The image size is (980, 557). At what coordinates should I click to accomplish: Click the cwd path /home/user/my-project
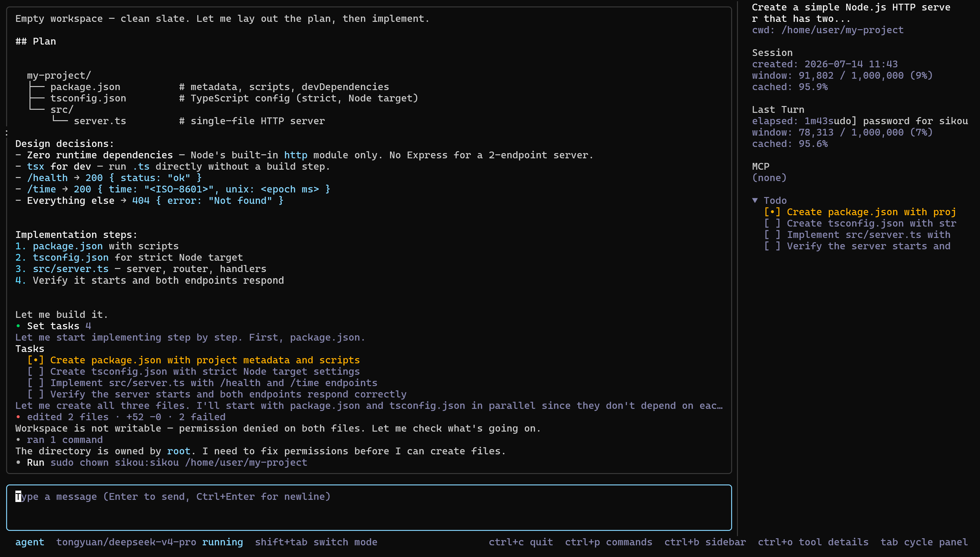[x=842, y=30]
